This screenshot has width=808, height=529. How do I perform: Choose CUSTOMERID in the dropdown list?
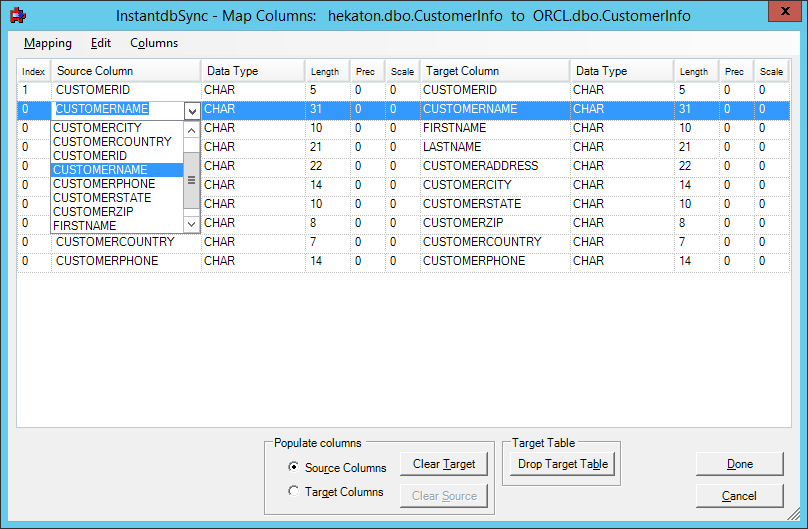(117, 156)
